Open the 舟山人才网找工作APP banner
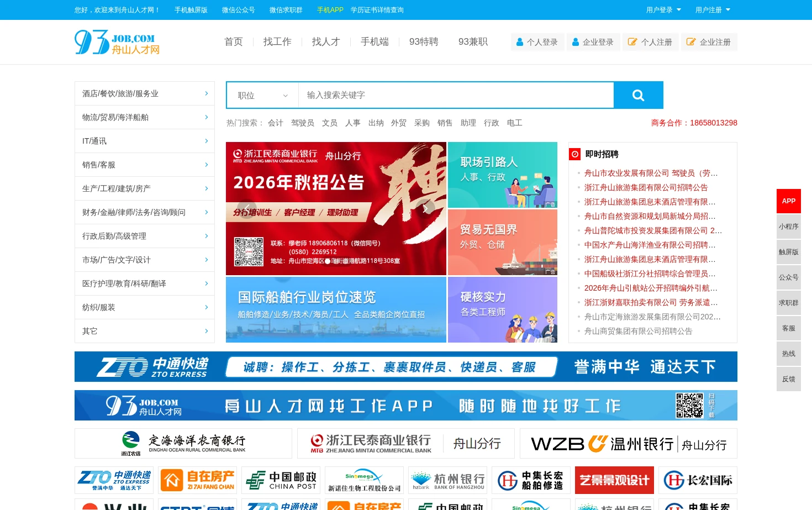 click(x=406, y=405)
